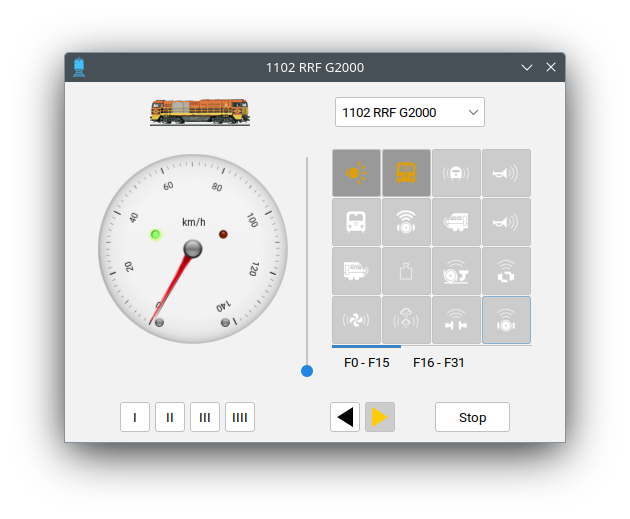Viewport: 630px width, 519px height.
Task: Toggle the orange locomotive front function F1
Action: tap(406, 173)
